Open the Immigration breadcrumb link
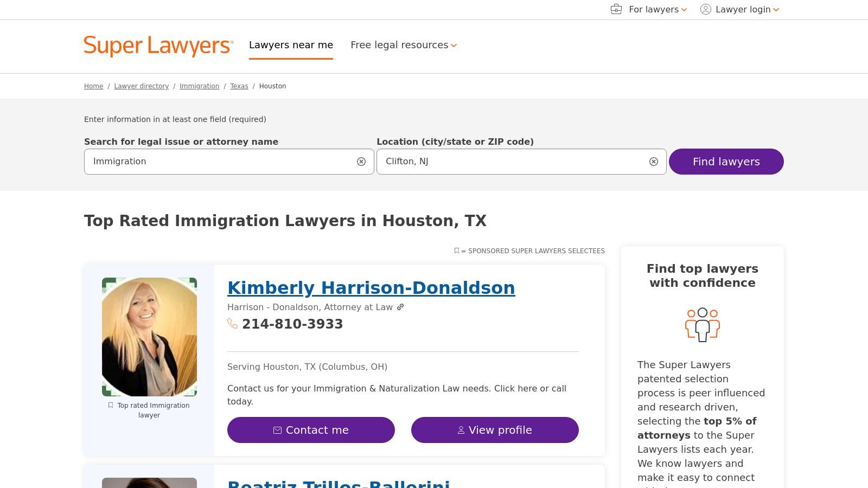The image size is (868, 488). pyautogui.click(x=199, y=86)
